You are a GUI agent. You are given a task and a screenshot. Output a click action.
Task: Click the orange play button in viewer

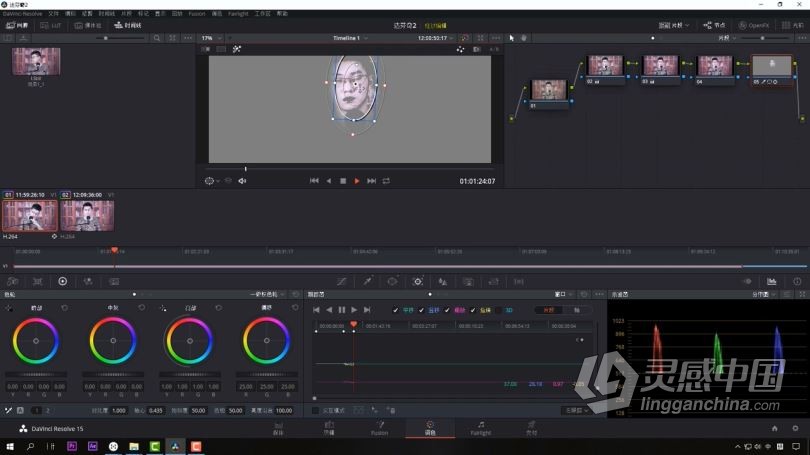pyautogui.click(x=356, y=181)
